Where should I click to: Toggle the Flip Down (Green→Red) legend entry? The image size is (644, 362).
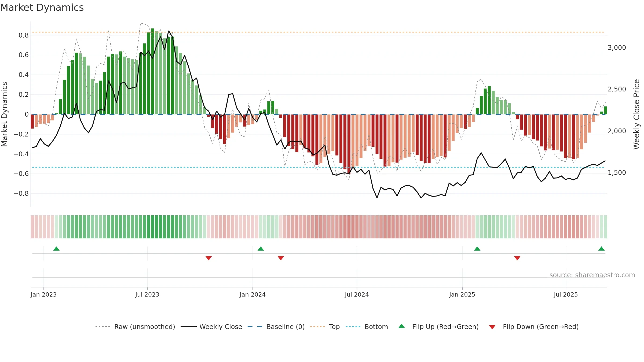point(534,327)
